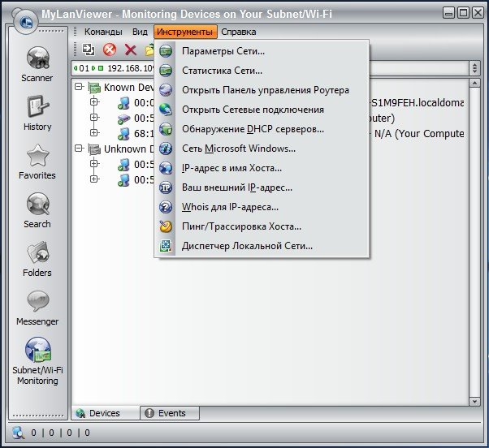Screen dimensions: 489x448
Task: Click the status bar magnifier network icon
Action: 19,433
